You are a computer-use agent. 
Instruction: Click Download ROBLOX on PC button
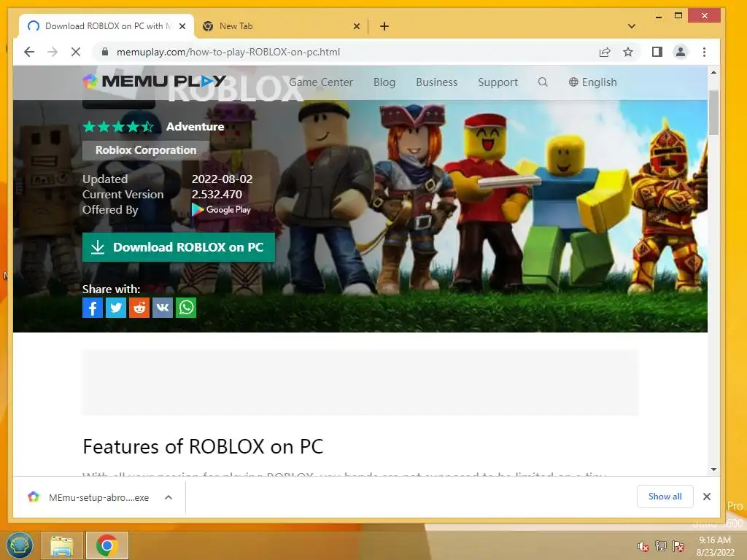point(179,247)
